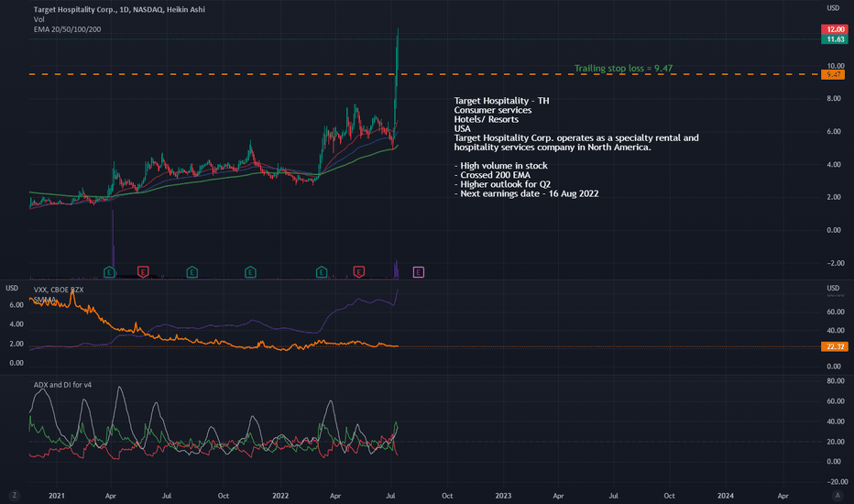
Task: Click the green earnings marker near Apr 2021
Action: pyautogui.click(x=109, y=272)
